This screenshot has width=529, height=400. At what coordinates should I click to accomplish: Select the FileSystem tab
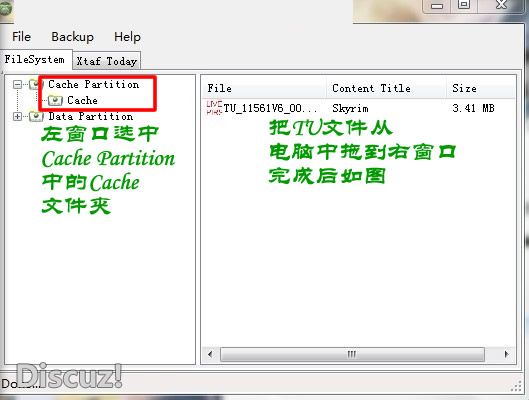[35, 59]
